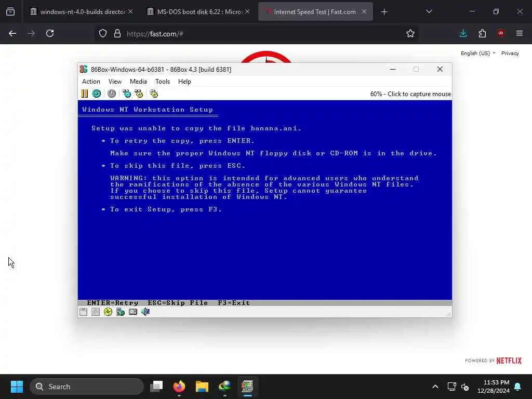The width and height of the screenshot is (532, 399).
Task: Click the globe app beside File Explorer
Action: point(224,387)
